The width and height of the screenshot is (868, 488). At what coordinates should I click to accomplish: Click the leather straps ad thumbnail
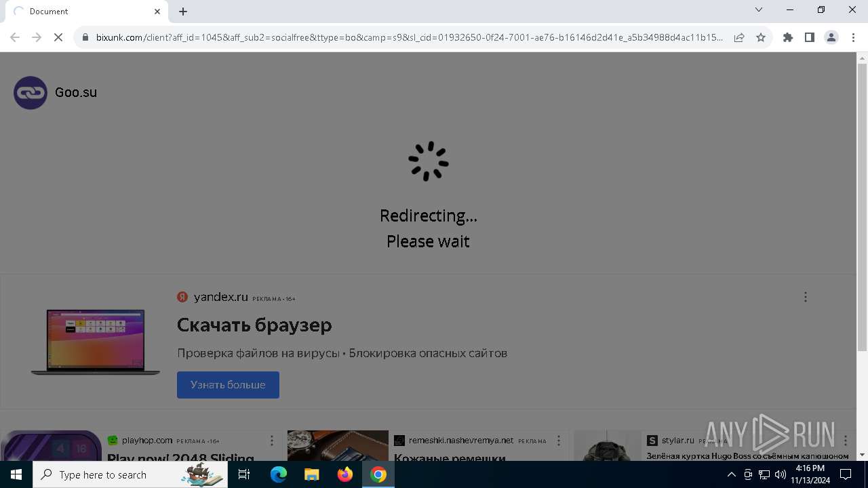point(338,446)
